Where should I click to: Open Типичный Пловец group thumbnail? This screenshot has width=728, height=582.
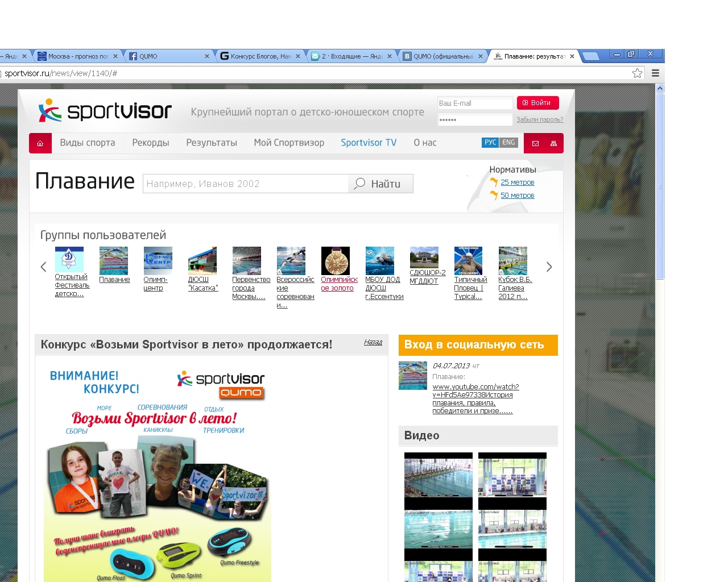[469, 261]
